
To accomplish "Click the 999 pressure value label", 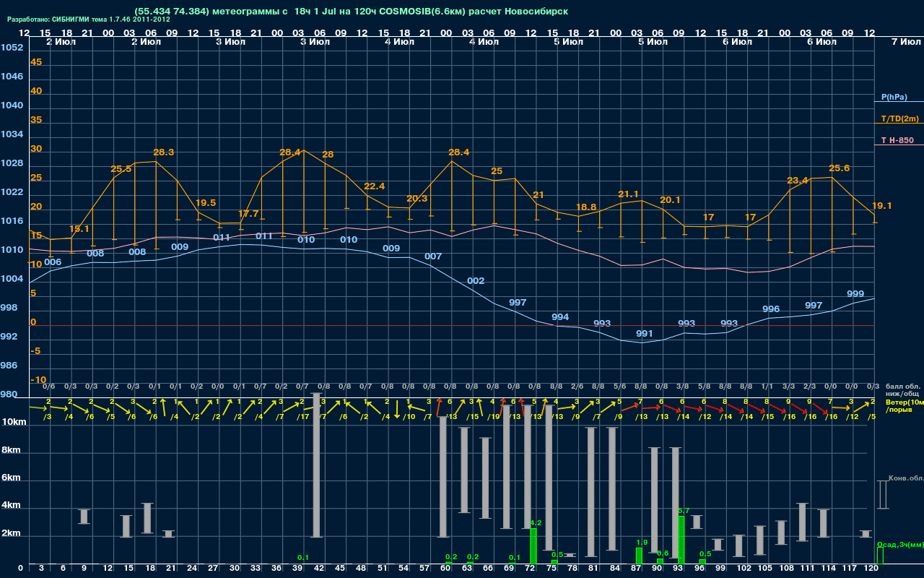I will click(855, 294).
